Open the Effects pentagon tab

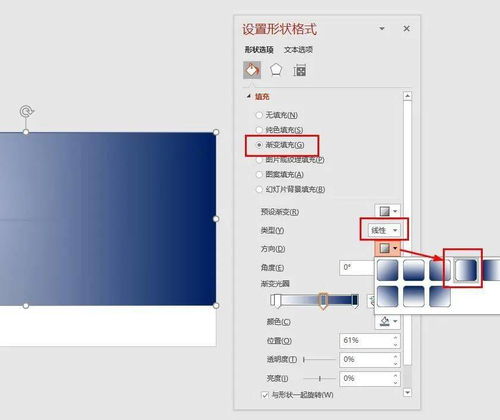(x=276, y=70)
